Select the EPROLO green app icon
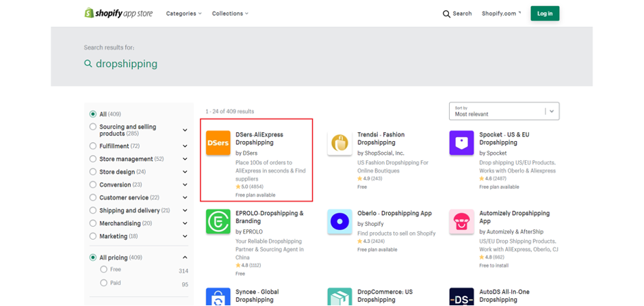Image resolution: width=644 pixels, height=306 pixels. (218, 222)
